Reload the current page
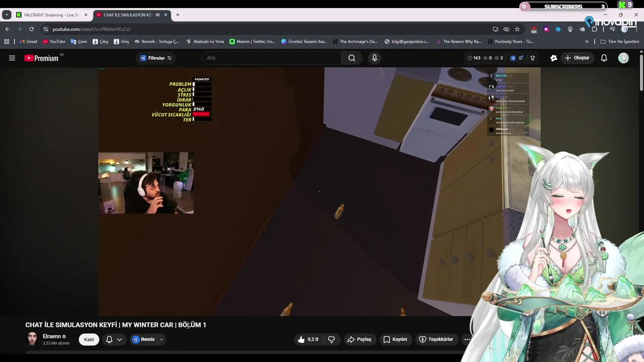 tap(31, 29)
